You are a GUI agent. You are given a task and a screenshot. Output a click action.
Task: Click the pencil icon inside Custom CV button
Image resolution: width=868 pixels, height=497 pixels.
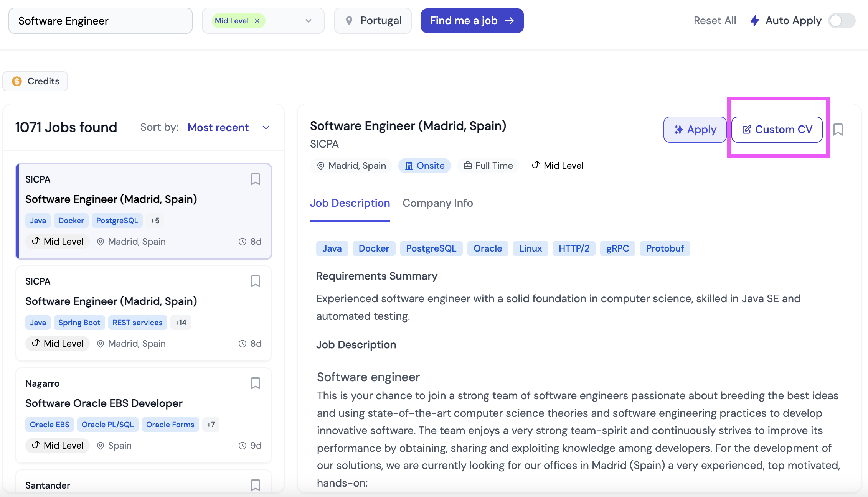click(x=746, y=130)
